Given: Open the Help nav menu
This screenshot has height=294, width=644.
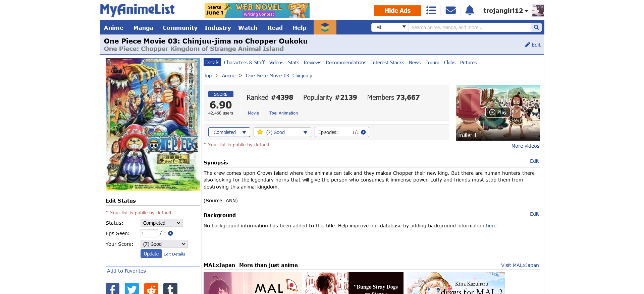Looking at the screenshot, I should [x=300, y=28].
